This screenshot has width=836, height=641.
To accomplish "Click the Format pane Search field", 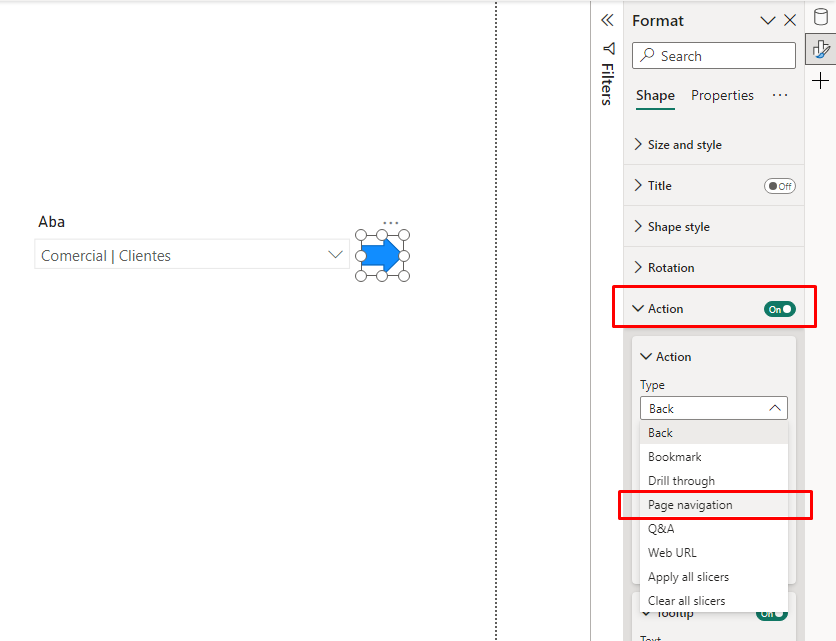I will (x=714, y=56).
